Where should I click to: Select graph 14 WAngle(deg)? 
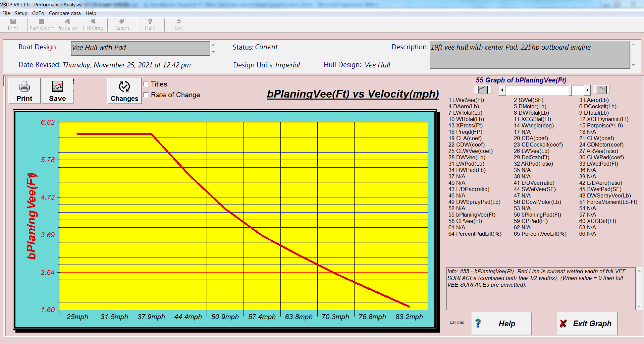(x=534, y=125)
